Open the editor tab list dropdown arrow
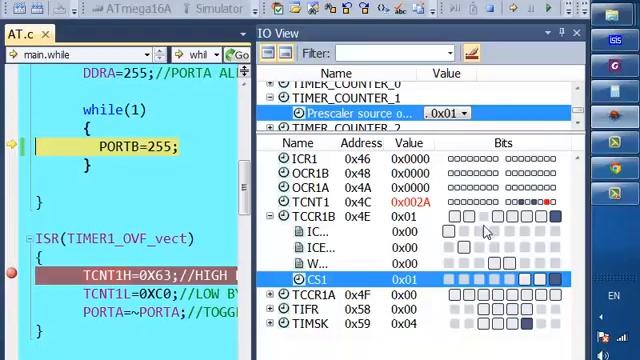 [x=243, y=35]
